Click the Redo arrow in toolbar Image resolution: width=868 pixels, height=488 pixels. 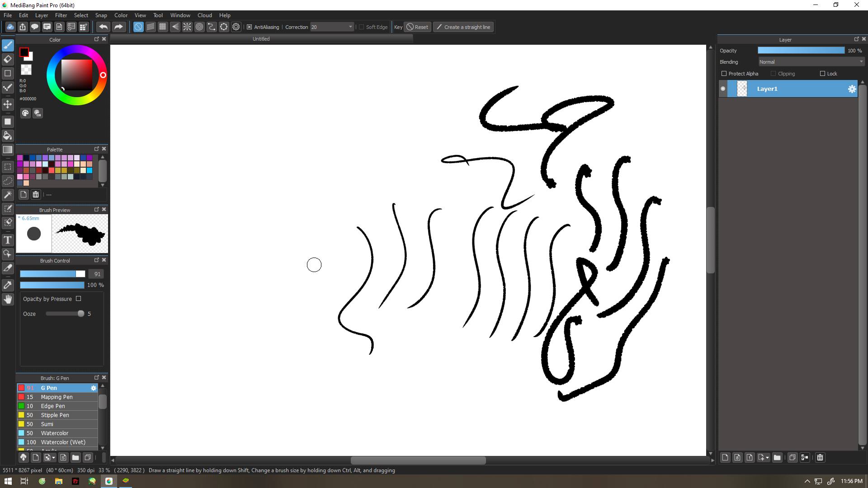pos(118,27)
